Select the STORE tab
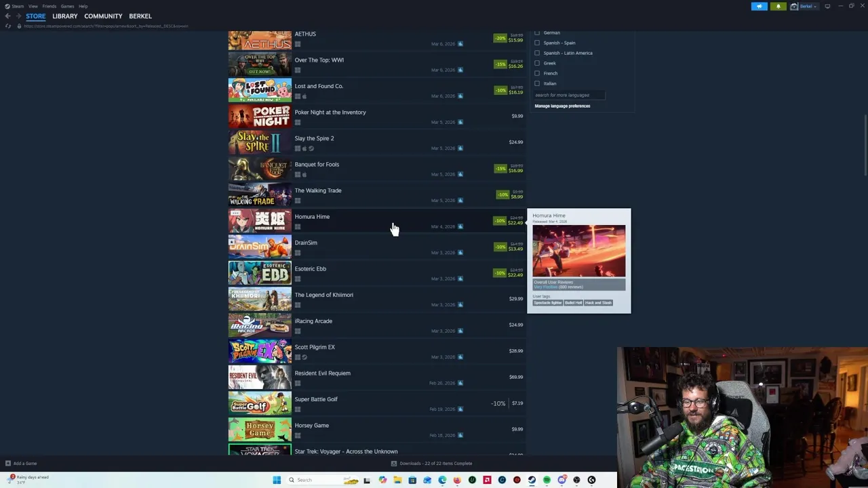 click(36, 16)
